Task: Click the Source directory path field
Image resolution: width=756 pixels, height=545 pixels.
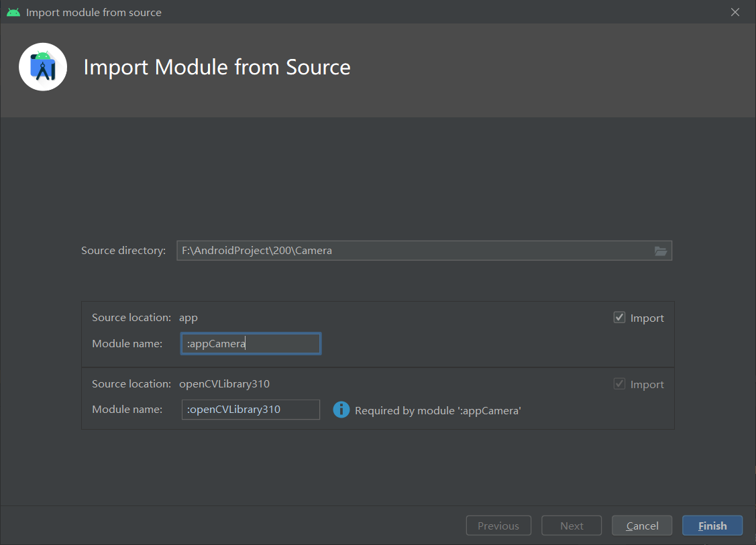Action: [413, 251]
